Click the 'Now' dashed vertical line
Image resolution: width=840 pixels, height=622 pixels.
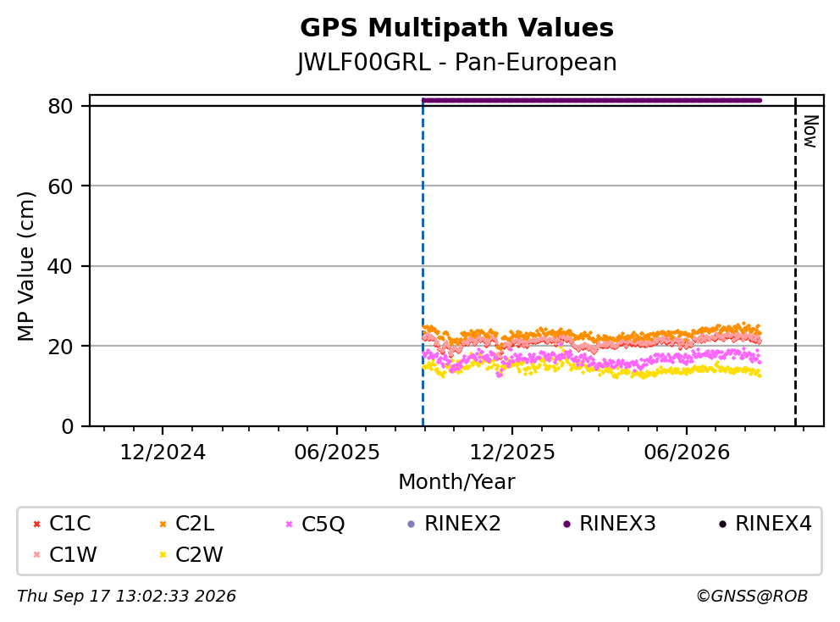(x=795, y=262)
